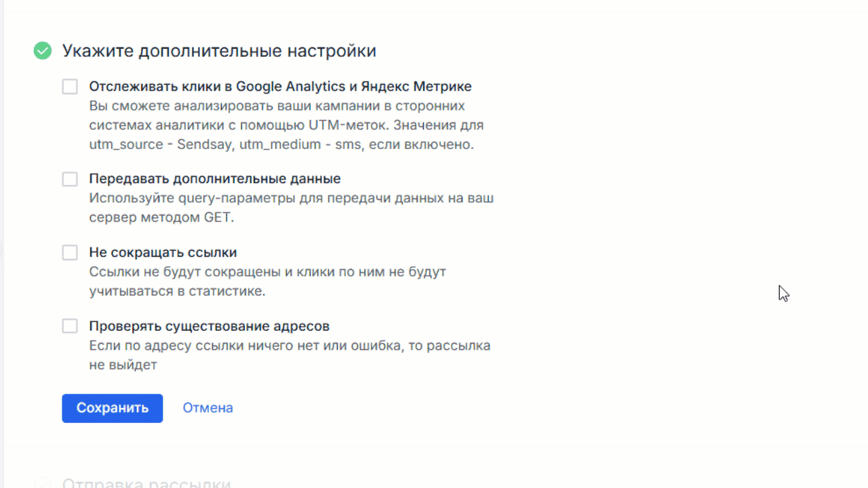
Task: Click the 'Передавать дополнительные данные' label text
Action: 214,179
